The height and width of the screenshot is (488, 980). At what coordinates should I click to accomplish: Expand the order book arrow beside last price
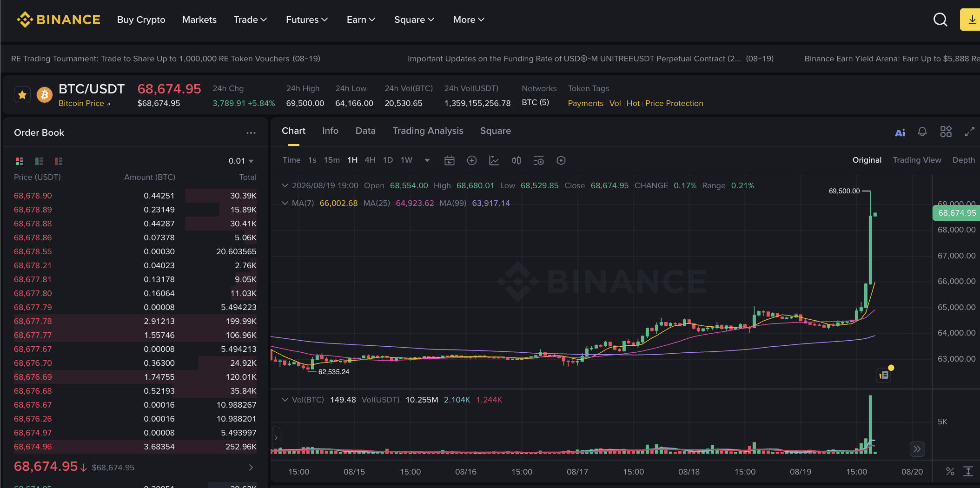251,468
